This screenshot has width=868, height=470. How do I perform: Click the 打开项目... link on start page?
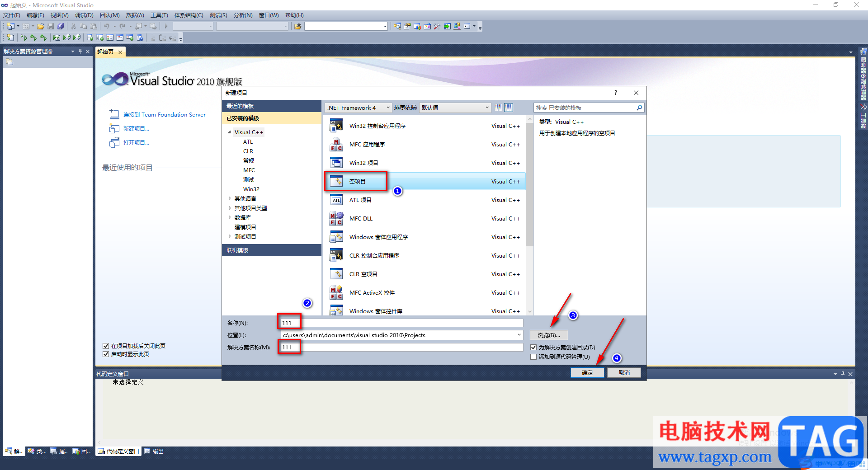[x=136, y=142]
